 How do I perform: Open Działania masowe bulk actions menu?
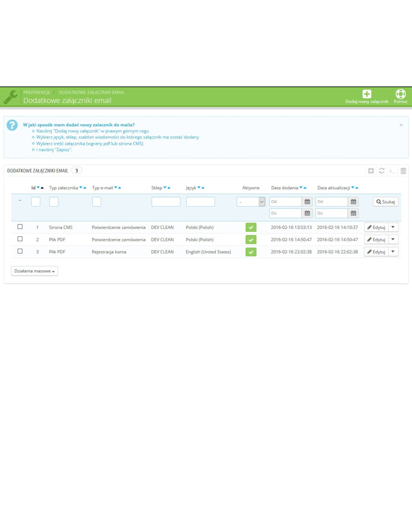(34, 271)
